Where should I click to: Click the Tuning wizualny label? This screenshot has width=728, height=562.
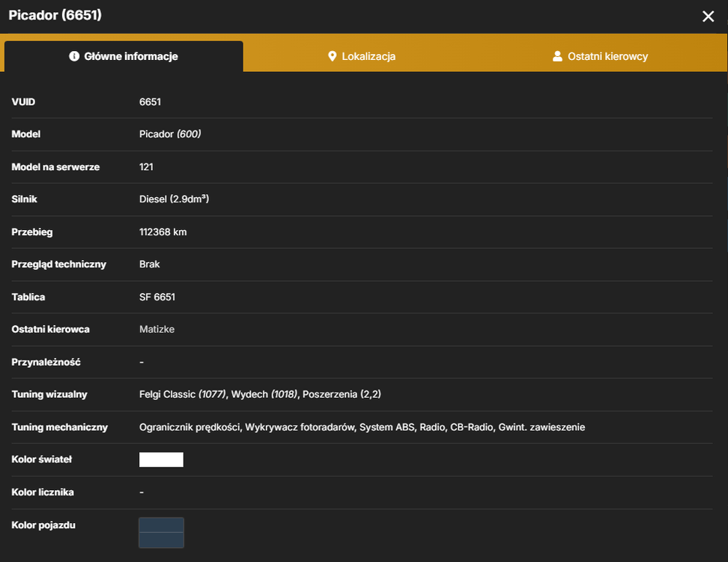[x=49, y=394]
